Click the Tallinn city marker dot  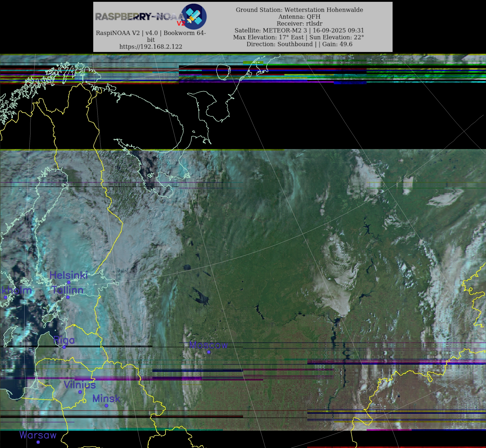(68, 297)
